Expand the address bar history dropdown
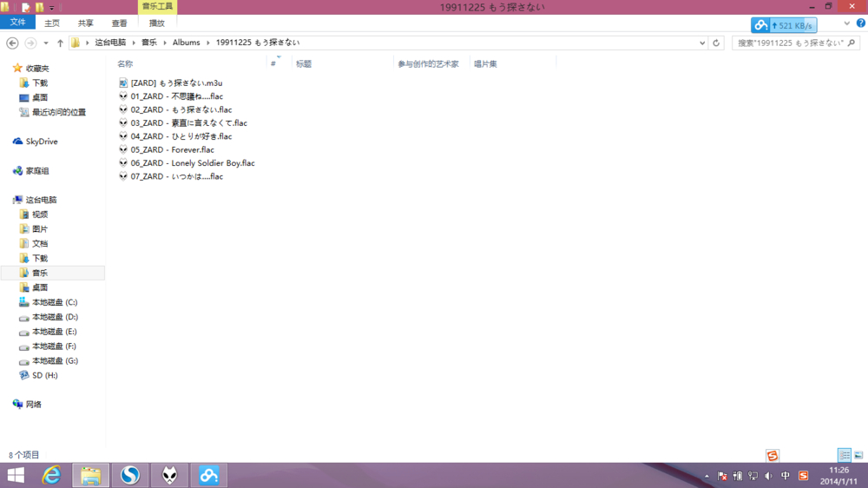The height and width of the screenshot is (488, 868). tap(702, 43)
